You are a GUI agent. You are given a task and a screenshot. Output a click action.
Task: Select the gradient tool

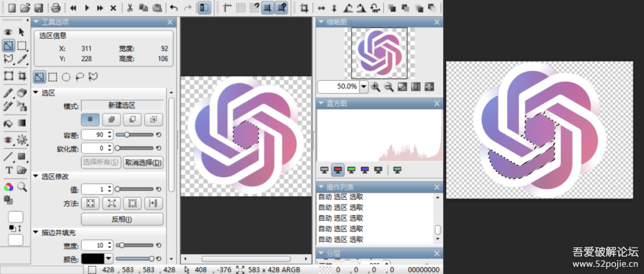click(22, 123)
